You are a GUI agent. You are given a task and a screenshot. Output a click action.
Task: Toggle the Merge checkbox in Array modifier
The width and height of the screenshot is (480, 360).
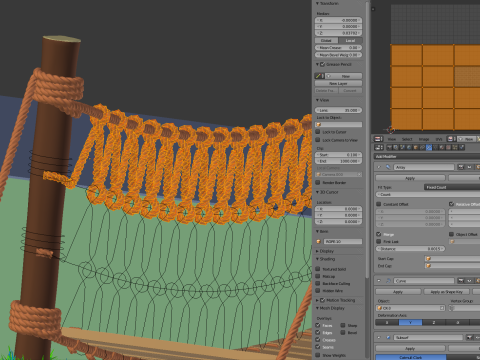379,234
